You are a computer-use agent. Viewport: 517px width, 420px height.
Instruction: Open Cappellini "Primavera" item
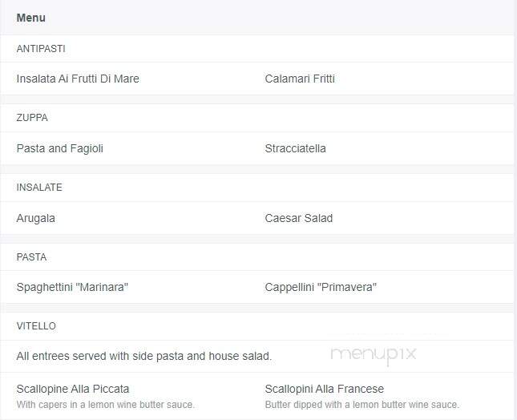321,287
